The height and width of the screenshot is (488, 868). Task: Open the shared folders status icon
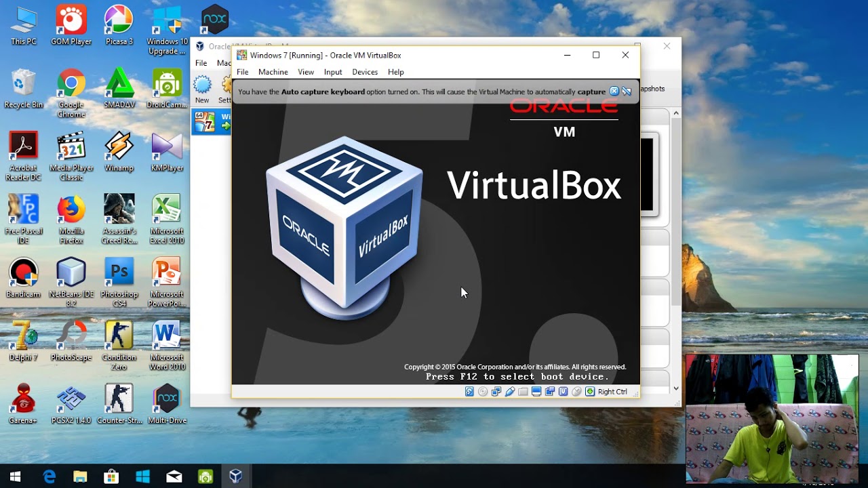(x=523, y=392)
